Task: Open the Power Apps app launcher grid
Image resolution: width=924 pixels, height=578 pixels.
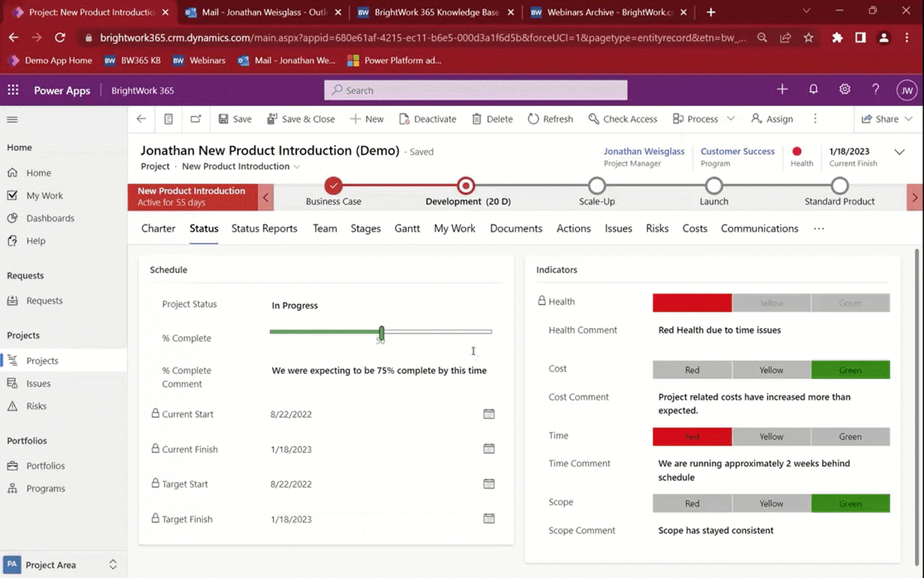Action: pos(13,90)
